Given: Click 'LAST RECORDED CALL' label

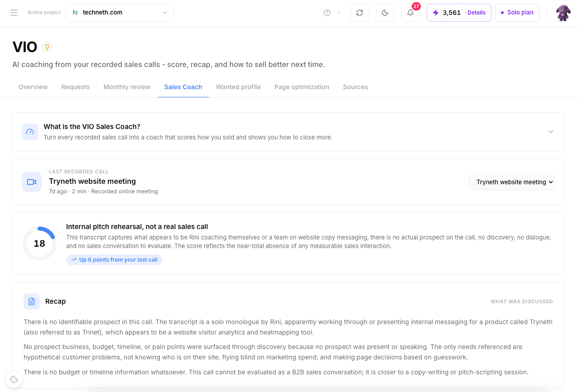Looking at the screenshot, I should [x=79, y=172].
